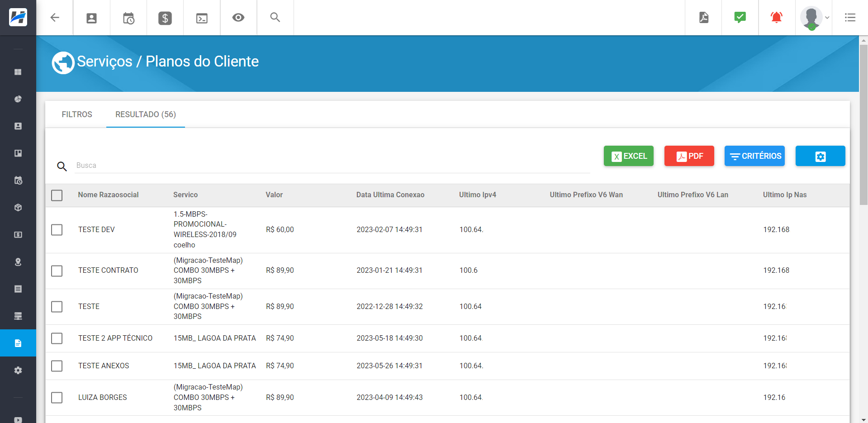This screenshot has width=868, height=423.
Task: Click the R$ 60,00 value cell
Action: pos(280,230)
